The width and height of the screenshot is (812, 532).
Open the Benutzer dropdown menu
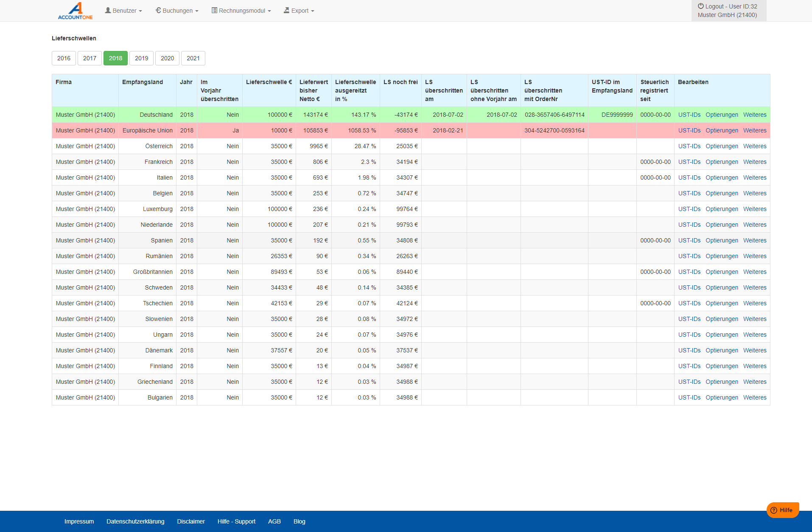tap(123, 11)
